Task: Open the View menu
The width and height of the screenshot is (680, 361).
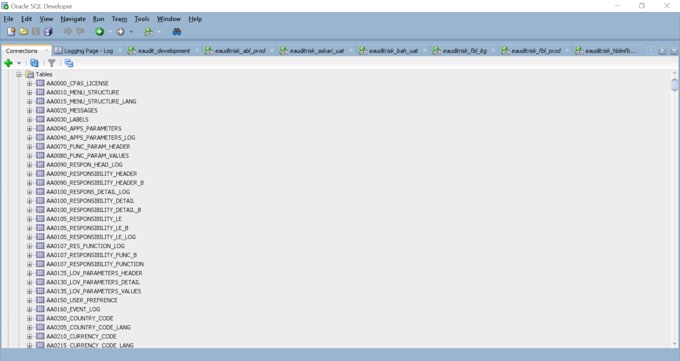Action: tap(46, 19)
